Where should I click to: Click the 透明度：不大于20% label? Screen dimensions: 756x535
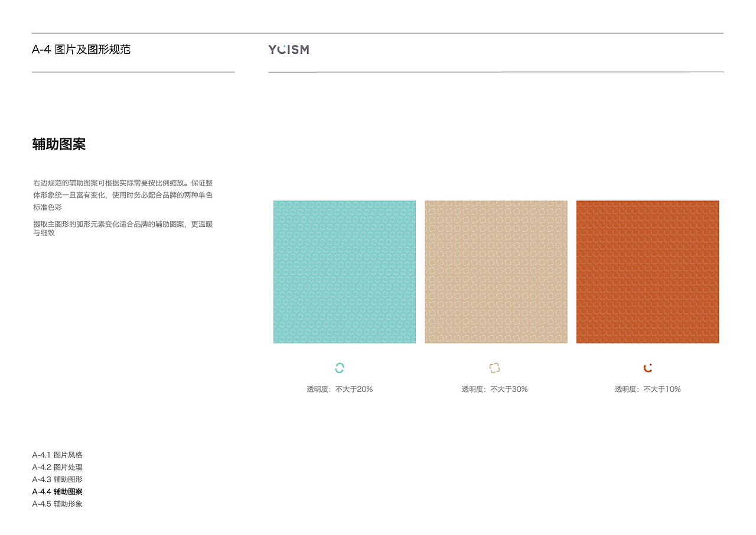click(x=340, y=390)
